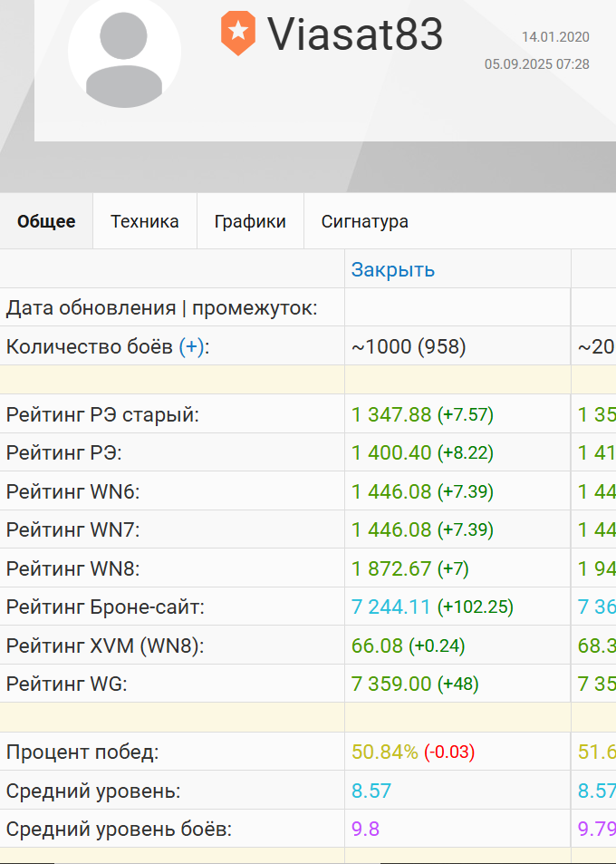Click the default profile avatar picture
The height and width of the screenshot is (864, 616).
tap(124, 52)
